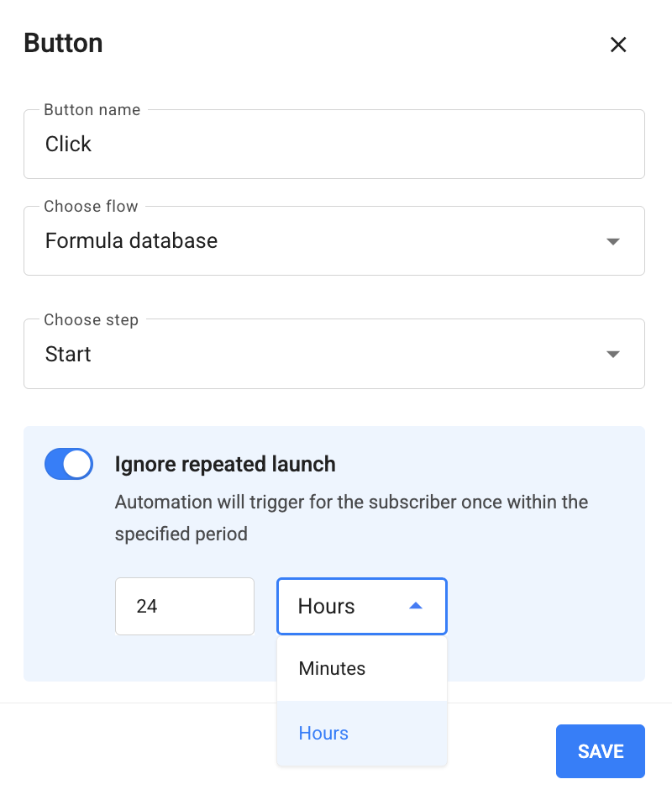
Task: Click the period input showing 24
Action: tap(185, 606)
